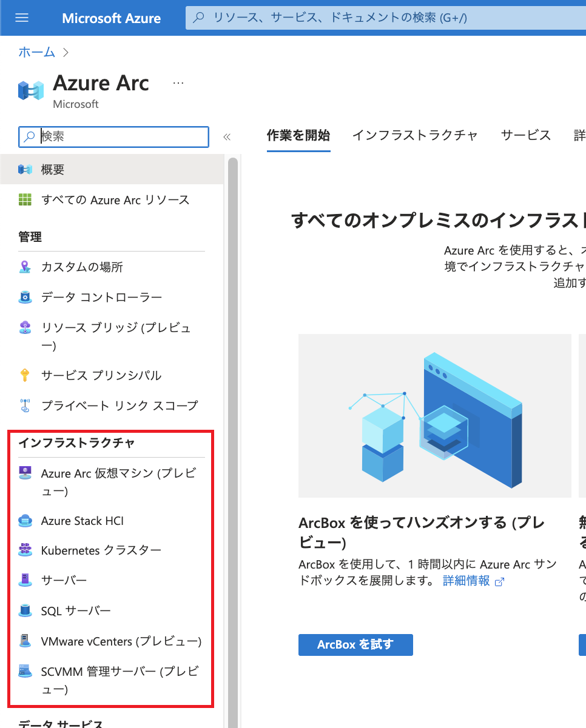
Task: Click the SCVMM 管理サーバー icon
Action: click(x=25, y=671)
